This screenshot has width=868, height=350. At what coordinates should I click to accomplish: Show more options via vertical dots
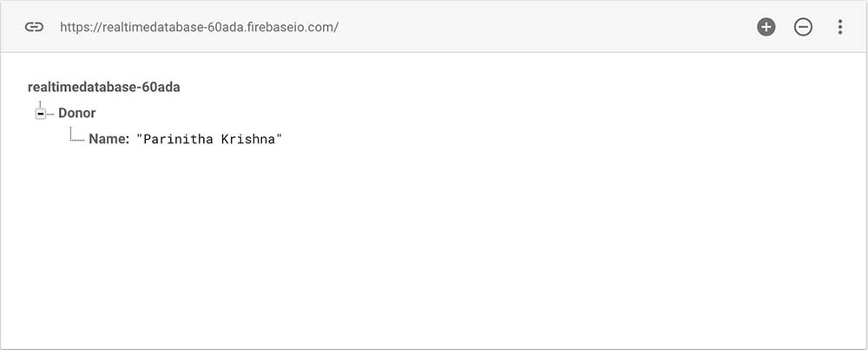pos(839,27)
